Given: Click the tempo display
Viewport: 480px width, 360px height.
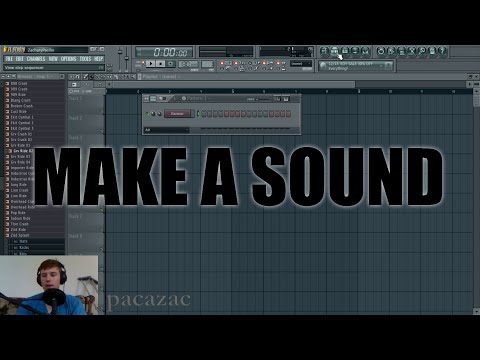Looking at the screenshot, I should point(188,64).
